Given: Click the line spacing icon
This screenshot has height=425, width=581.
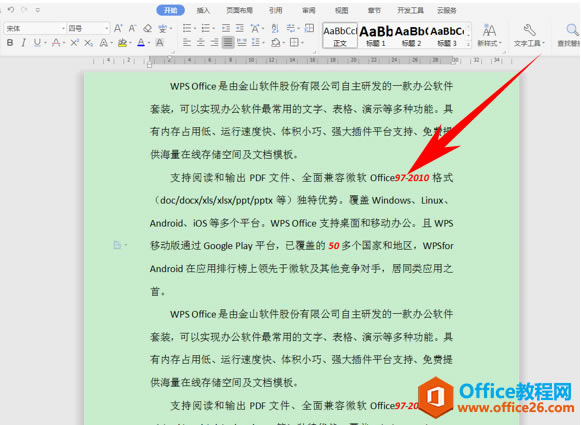Looking at the screenshot, I should pos(256,43).
